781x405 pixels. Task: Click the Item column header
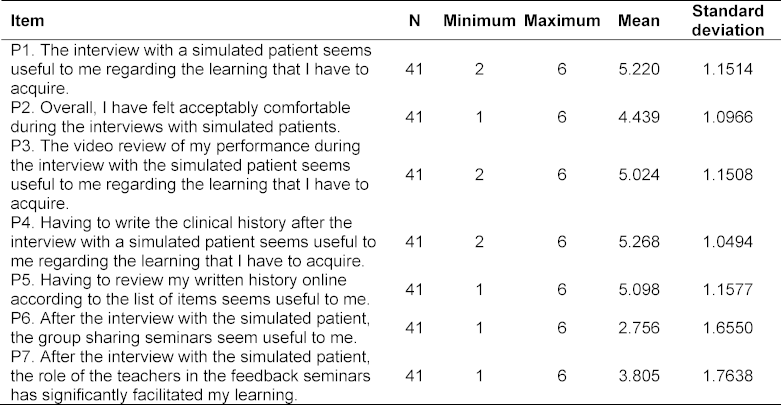tap(27, 20)
